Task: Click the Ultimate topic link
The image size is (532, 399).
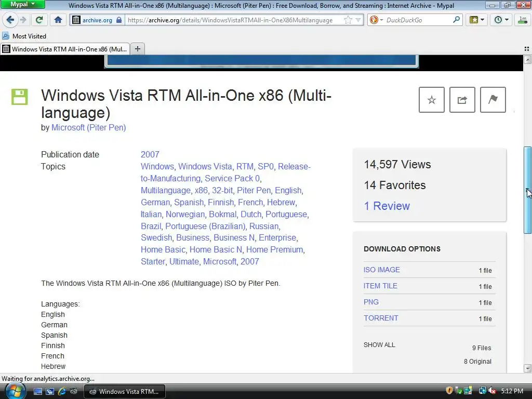Action: tap(184, 262)
